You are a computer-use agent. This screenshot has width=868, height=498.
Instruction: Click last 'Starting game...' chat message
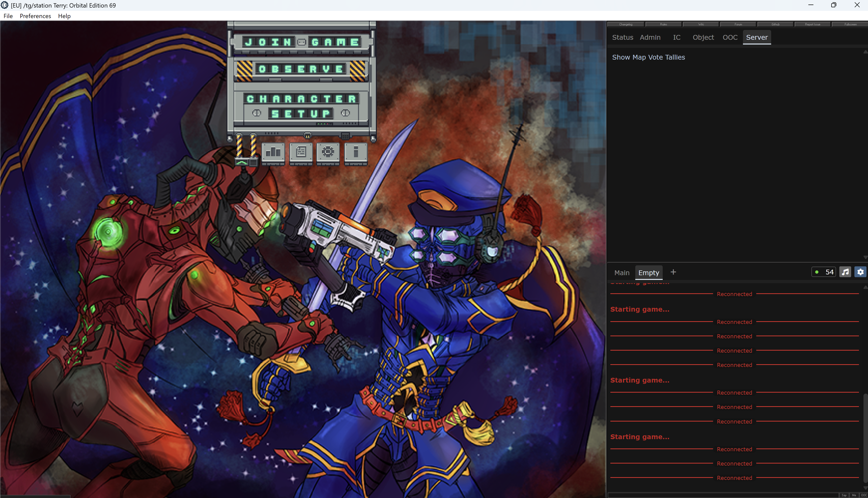[640, 437]
